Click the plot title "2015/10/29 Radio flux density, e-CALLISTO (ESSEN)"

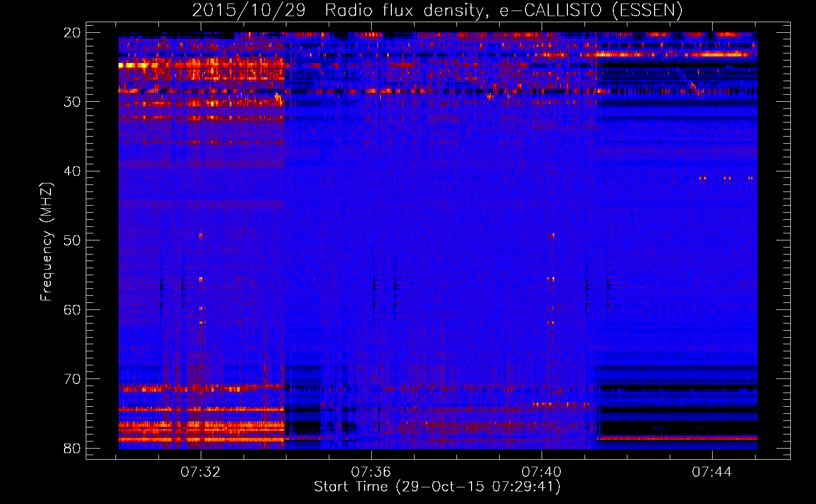[437, 10]
